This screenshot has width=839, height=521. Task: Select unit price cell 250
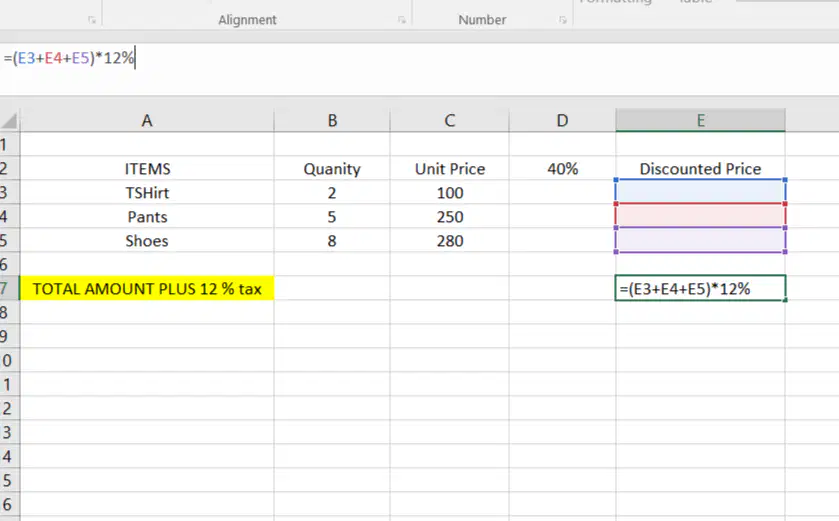click(x=449, y=217)
